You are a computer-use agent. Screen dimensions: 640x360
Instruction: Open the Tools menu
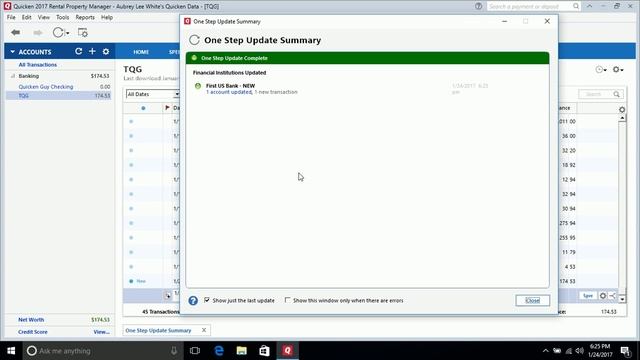(x=62, y=18)
